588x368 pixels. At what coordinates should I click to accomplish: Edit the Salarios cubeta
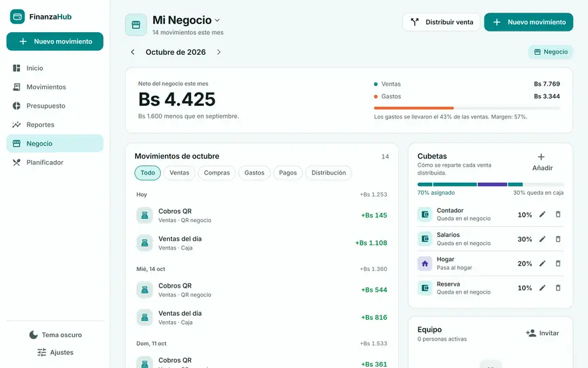pyautogui.click(x=543, y=240)
